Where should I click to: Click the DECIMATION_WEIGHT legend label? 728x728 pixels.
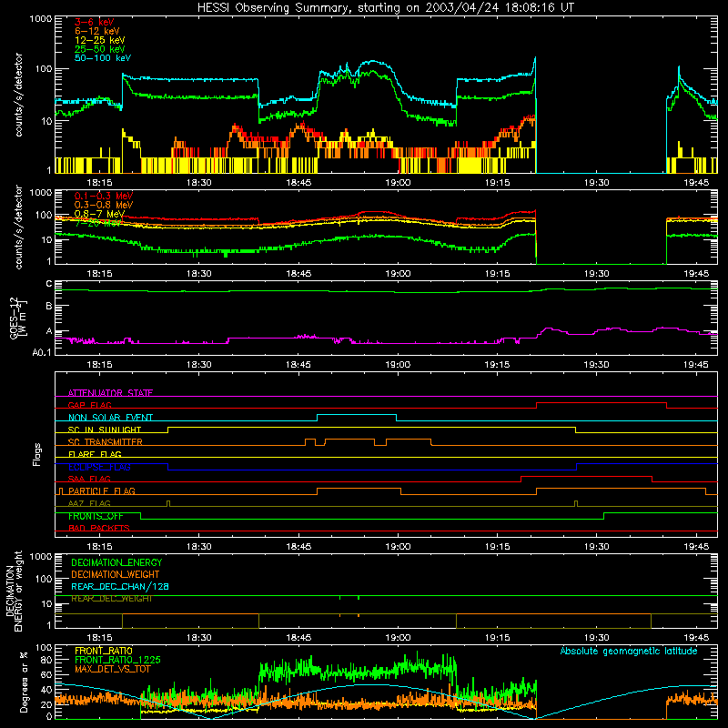tap(116, 575)
